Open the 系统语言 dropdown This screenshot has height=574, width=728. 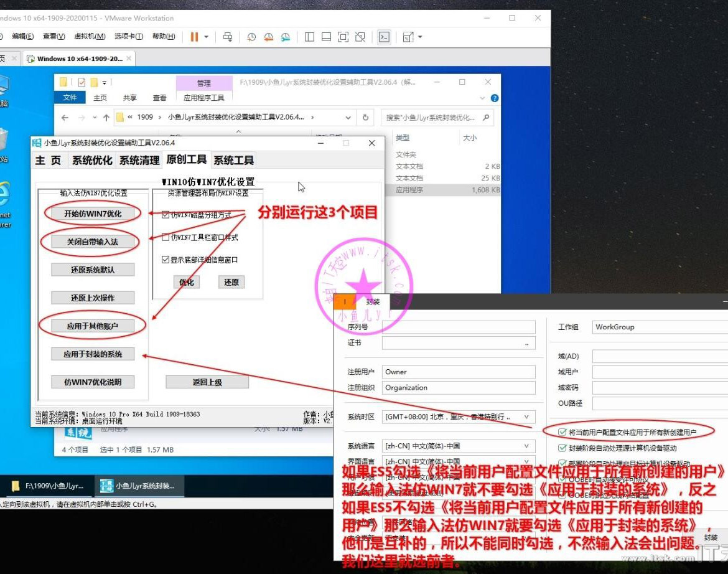pos(526,446)
